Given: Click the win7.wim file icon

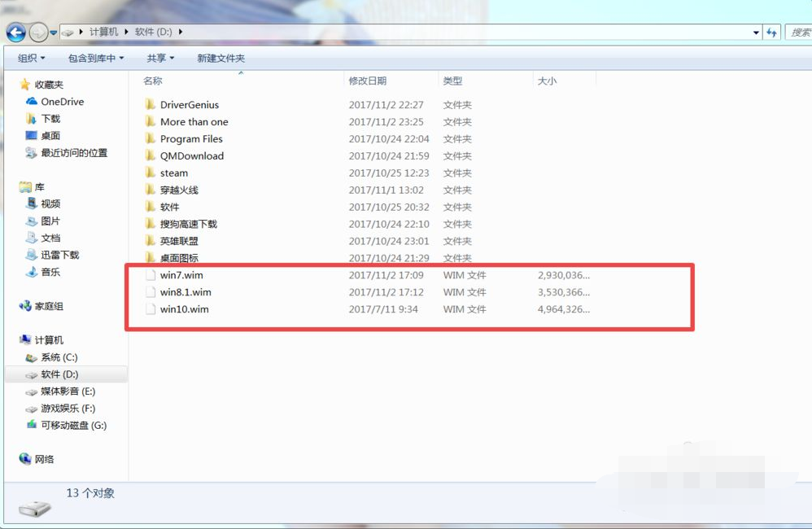Looking at the screenshot, I should tap(150, 275).
